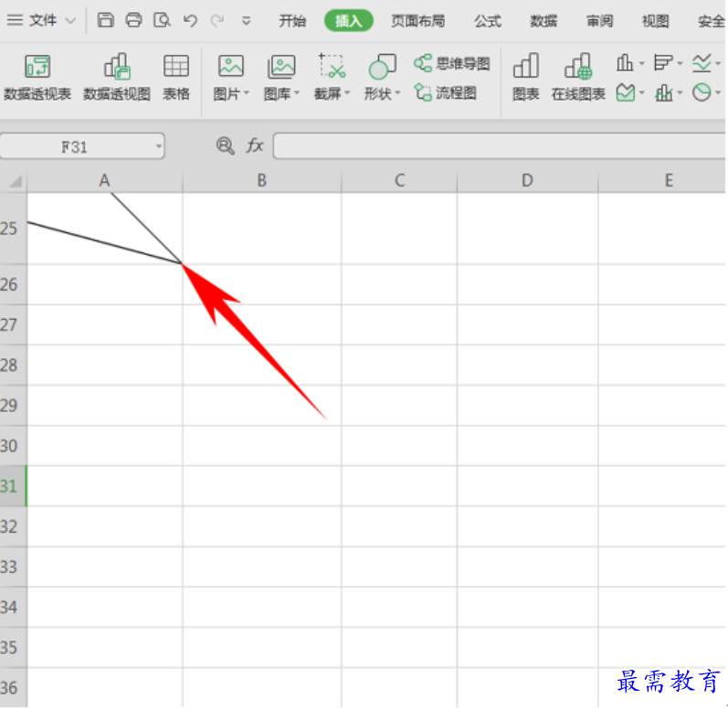728x710 pixels.
Task: Expand the column chart dropdown arrow
Action: pyautogui.click(x=641, y=63)
